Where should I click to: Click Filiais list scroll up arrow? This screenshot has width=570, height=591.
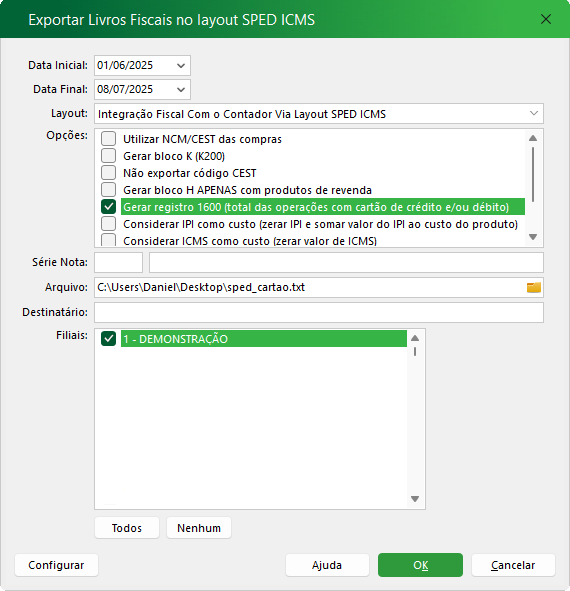pos(415,338)
